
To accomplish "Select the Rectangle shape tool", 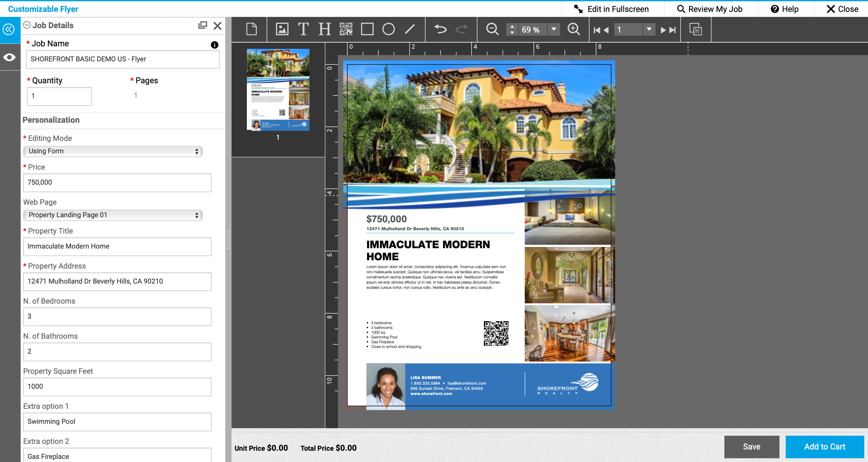I will pos(367,29).
